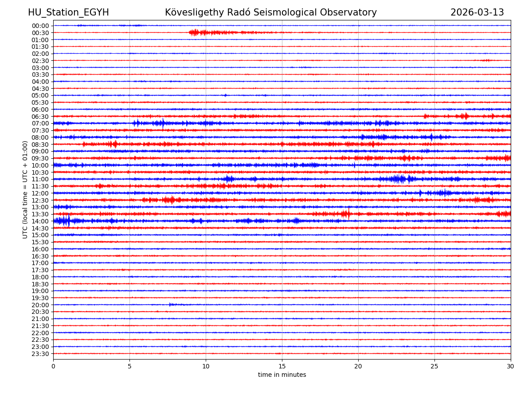Select the 2026-03-13 date text
The image size is (532, 399).
coord(477,12)
